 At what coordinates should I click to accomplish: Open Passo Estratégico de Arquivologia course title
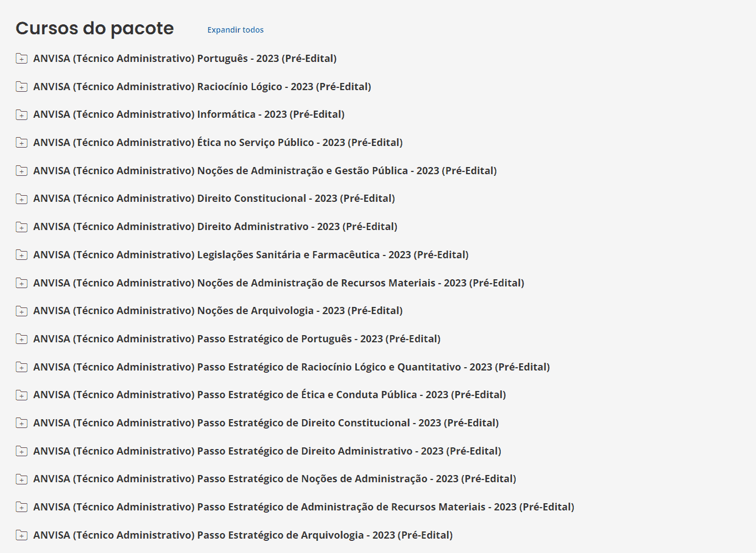pyautogui.click(x=243, y=535)
